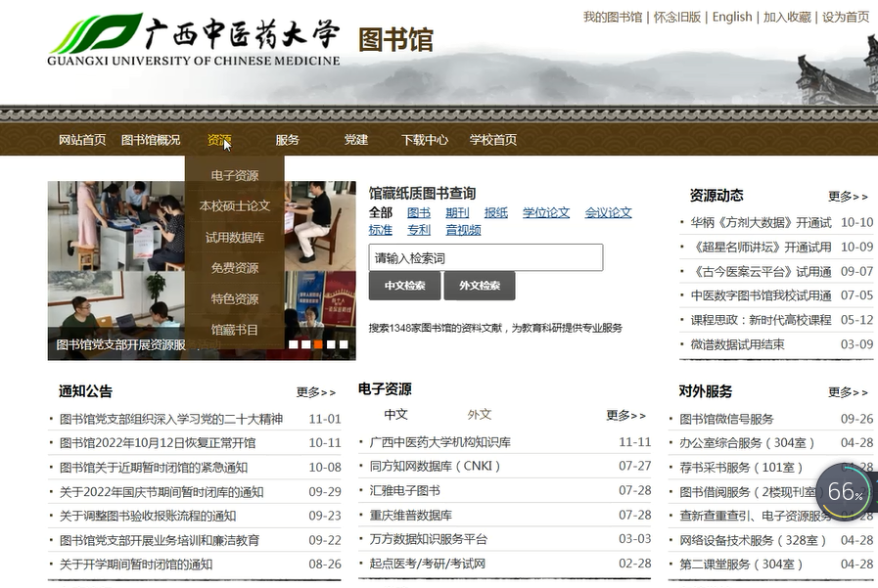Switch to the 外文 tab under 电子资源
Screen dimensions: 878x588
click(x=479, y=414)
